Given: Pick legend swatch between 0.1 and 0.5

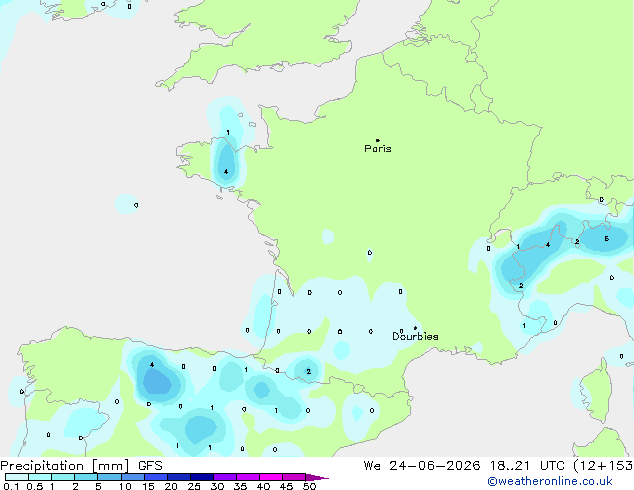Looking at the screenshot, I should (x=17, y=477).
